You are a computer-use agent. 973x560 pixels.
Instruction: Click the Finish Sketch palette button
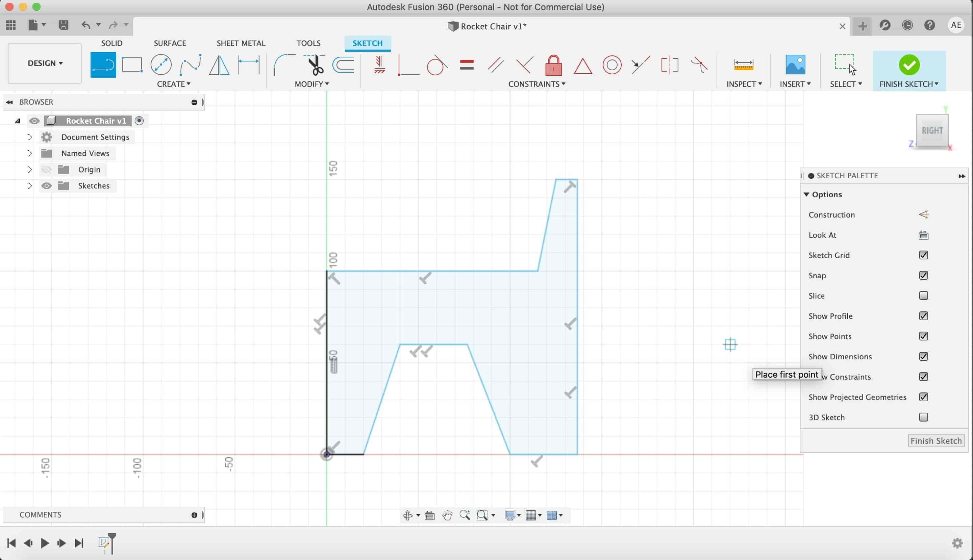point(936,441)
